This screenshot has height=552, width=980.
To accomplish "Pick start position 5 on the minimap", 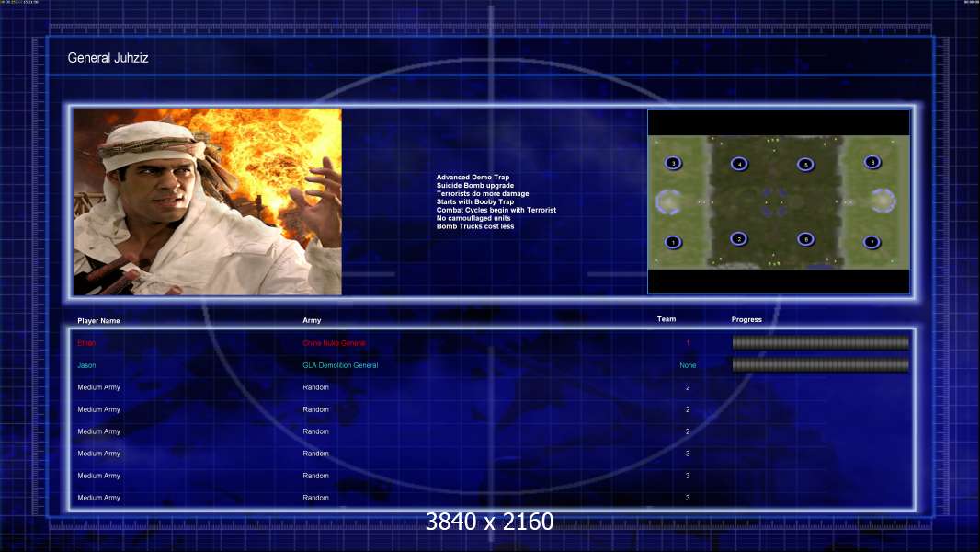I will [x=805, y=165].
